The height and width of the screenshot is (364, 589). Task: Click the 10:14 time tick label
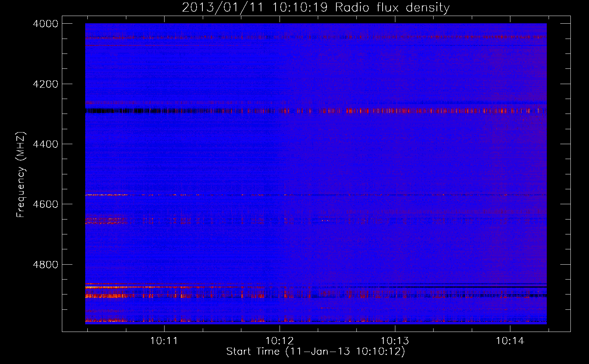[510, 341]
